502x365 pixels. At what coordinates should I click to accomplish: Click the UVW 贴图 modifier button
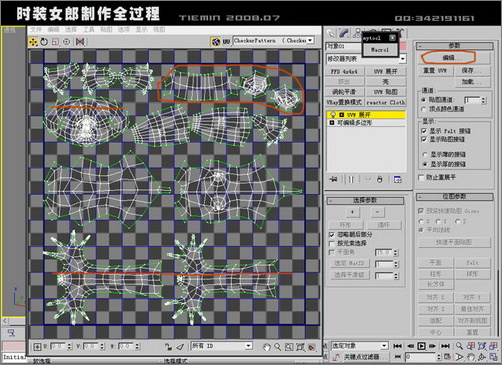[x=385, y=92]
